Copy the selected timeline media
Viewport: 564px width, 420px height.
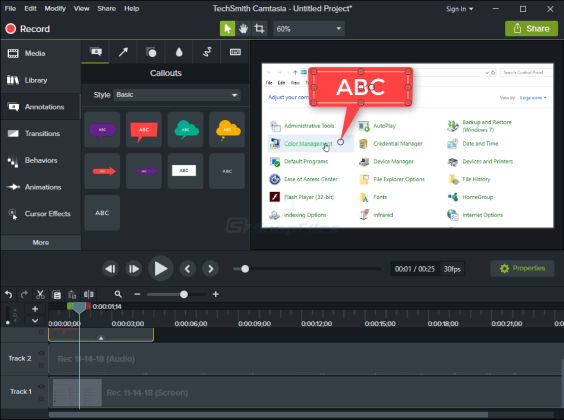pyautogui.click(x=56, y=295)
